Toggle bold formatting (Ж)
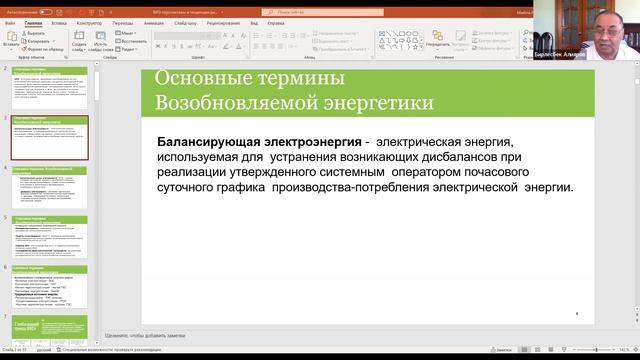640x360 pixels. click(x=158, y=47)
